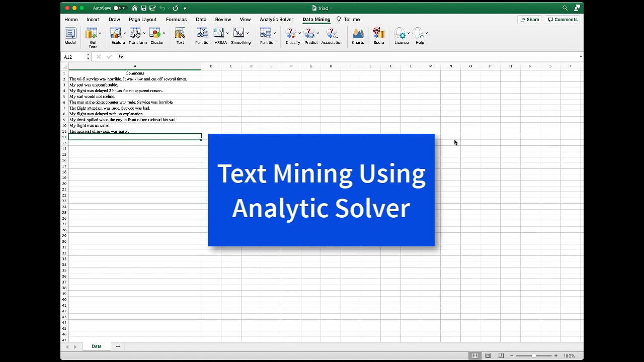Image resolution: width=644 pixels, height=362 pixels.
Task: Expand the Cluster dropdown arrow
Action: click(164, 33)
